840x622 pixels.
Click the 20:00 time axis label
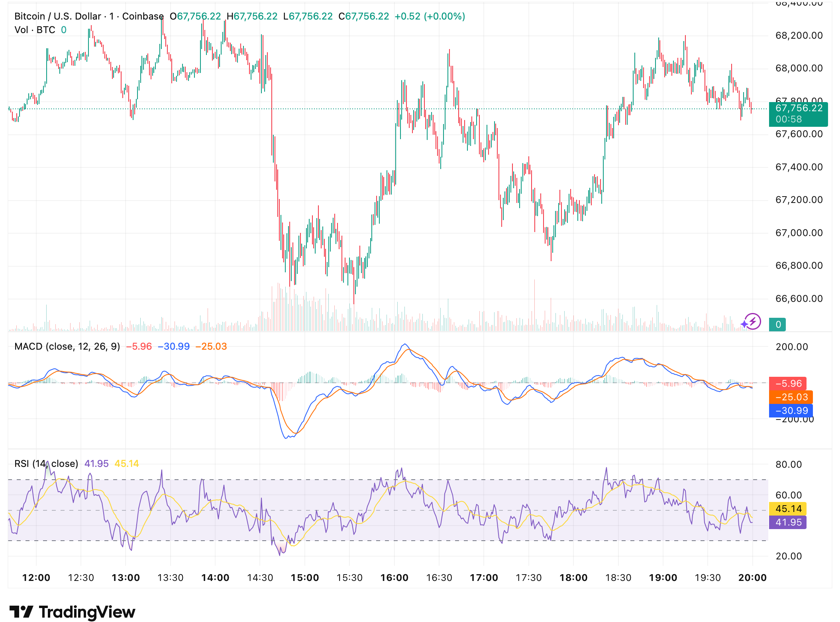click(752, 578)
